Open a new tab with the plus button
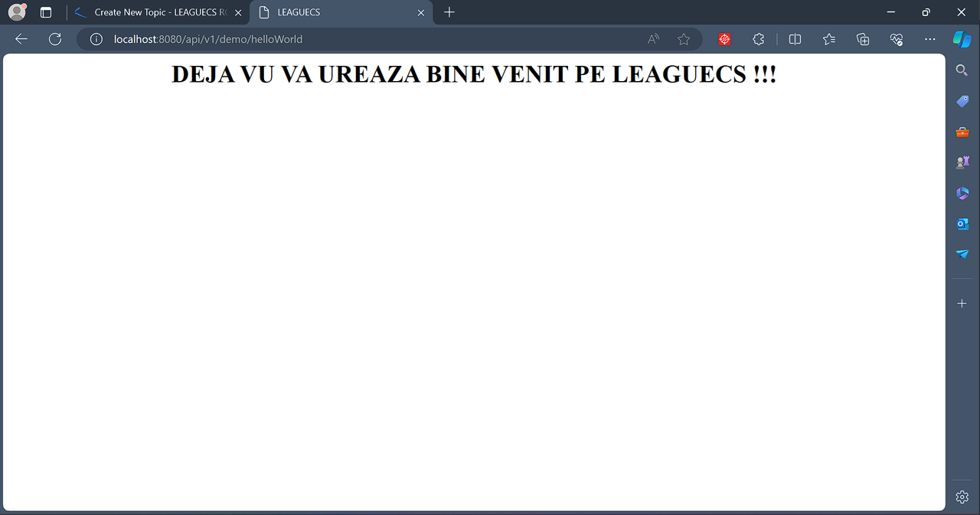This screenshot has width=980, height=515. click(x=449, y=12)
